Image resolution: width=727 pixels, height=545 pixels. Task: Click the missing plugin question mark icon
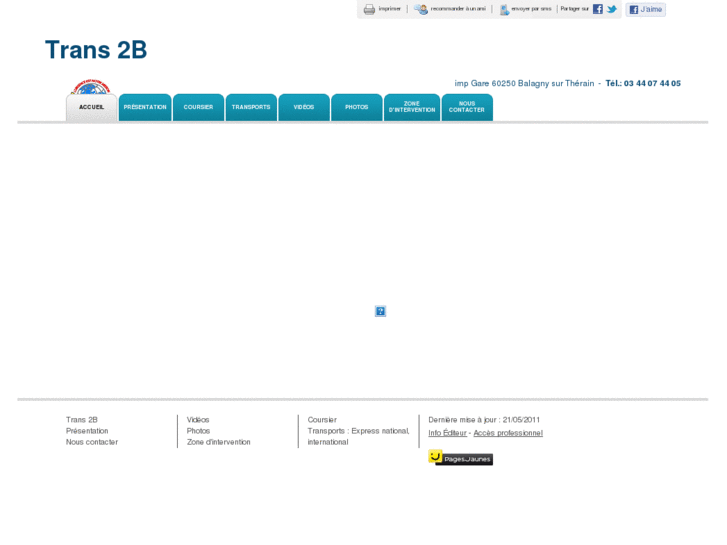click(380, 311)
